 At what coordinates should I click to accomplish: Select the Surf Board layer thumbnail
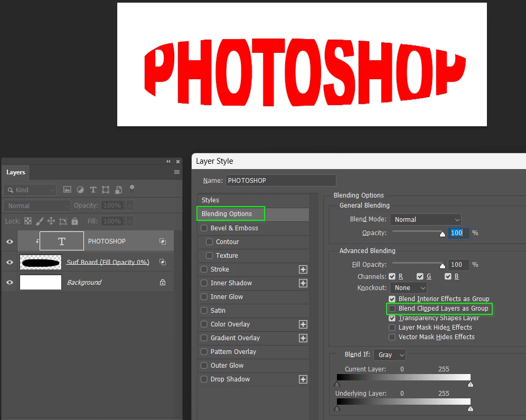coord(41,263)
